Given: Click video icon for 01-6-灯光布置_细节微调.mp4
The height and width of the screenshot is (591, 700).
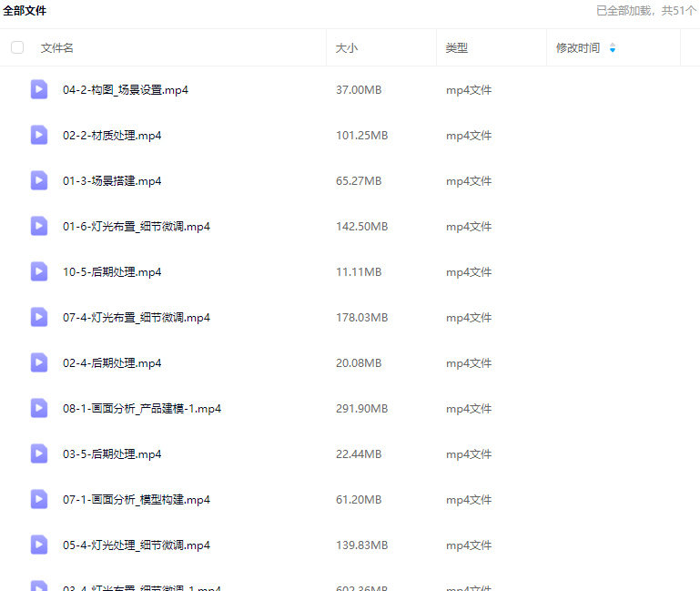Looking at the screenshot, I should [39, 226].
